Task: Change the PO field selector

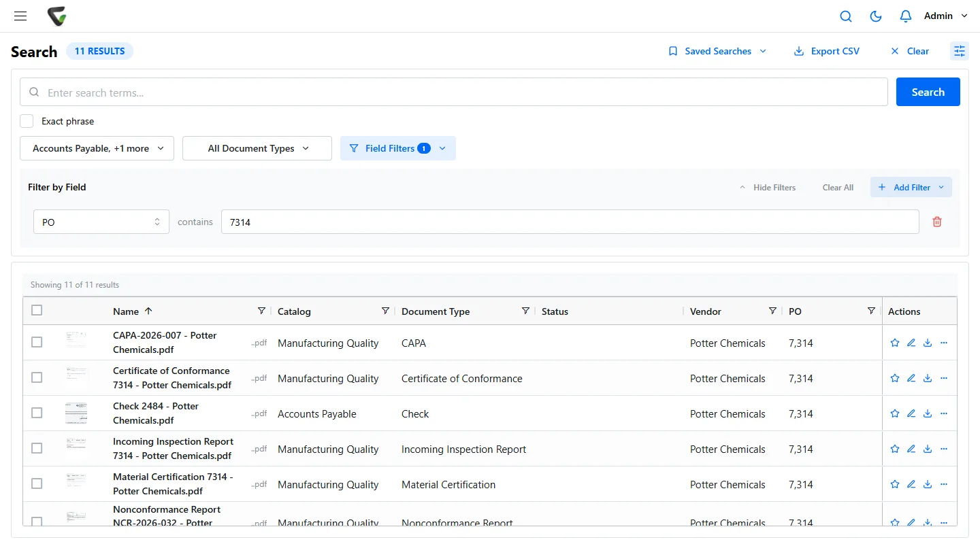Action: (x=101, y=222)
